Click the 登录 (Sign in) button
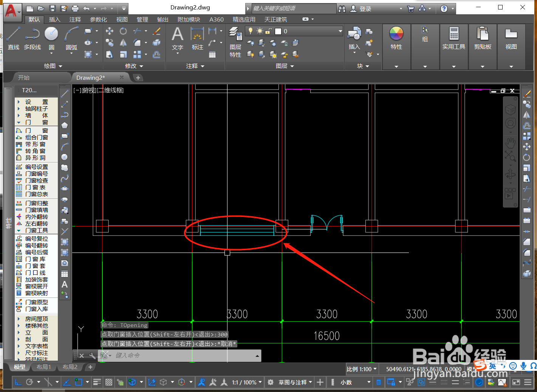This screenshot has height=392, width=537. pyautogui.click(x=361, y=8)
